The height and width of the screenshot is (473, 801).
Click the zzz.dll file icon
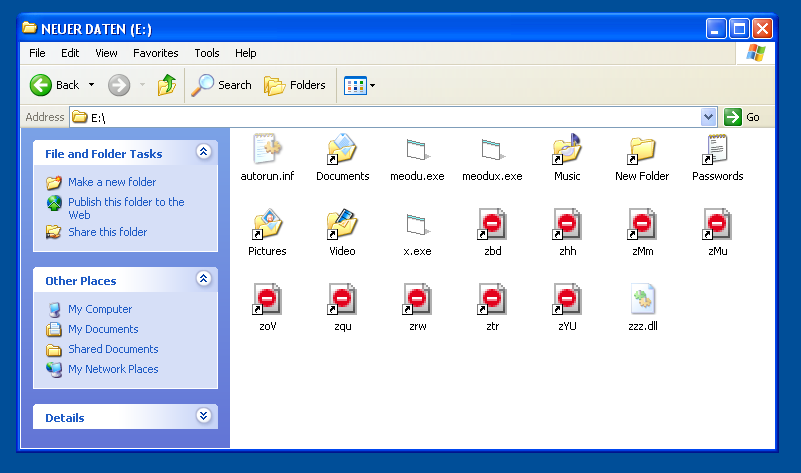(642, 300)
